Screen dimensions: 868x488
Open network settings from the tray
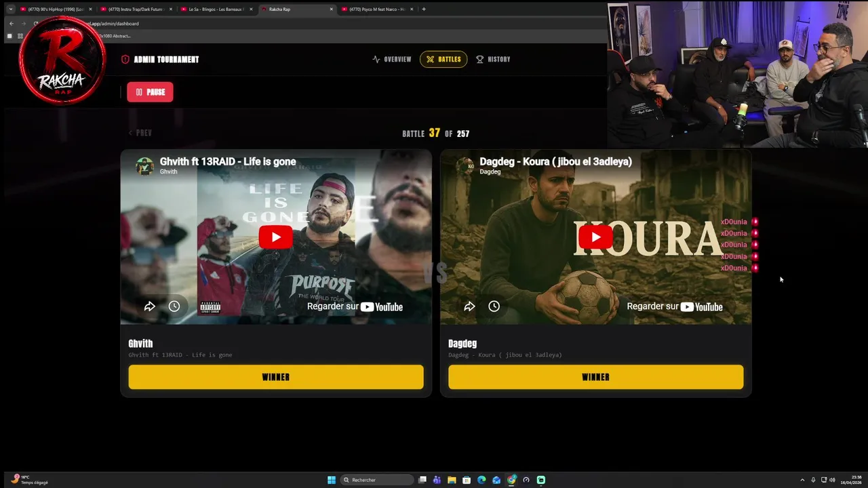(x=824, y=480)
